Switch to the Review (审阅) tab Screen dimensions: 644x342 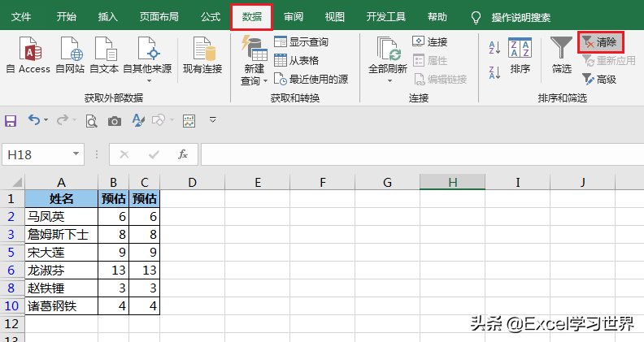[x=294, y=17]
